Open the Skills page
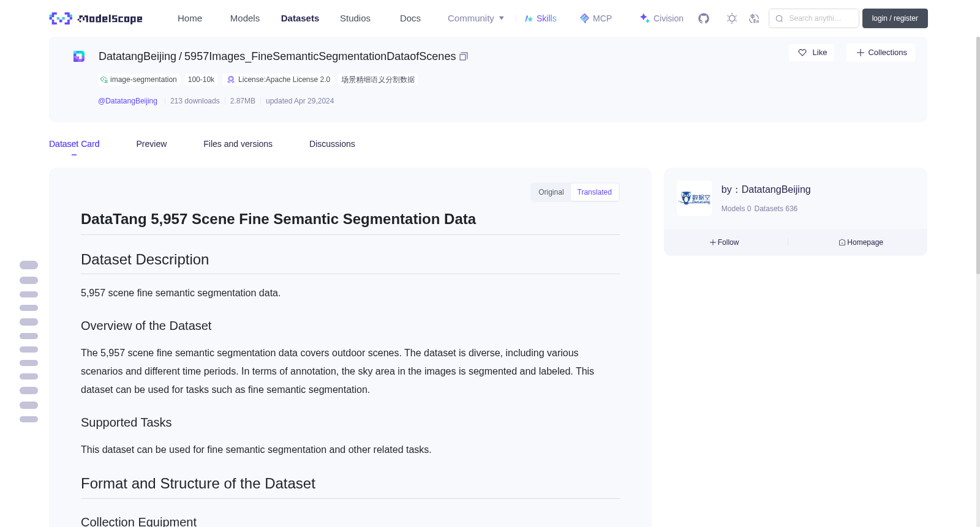 tap(540, 18)
